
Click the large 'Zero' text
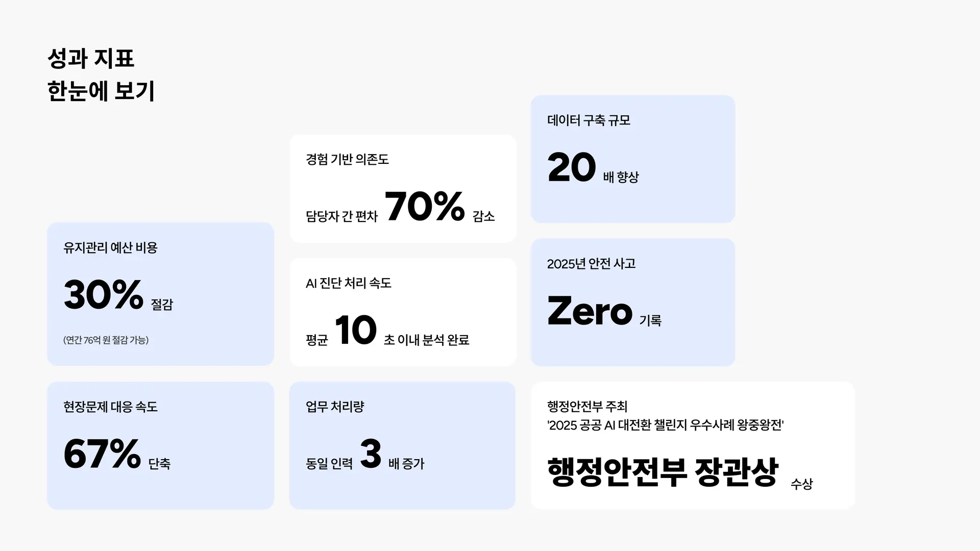point(590,311)
